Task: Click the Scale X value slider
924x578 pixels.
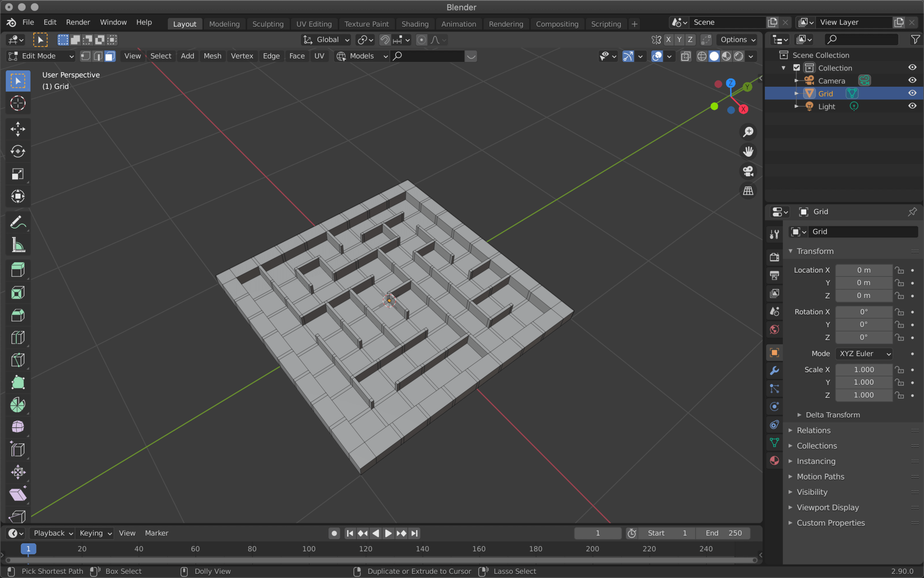Action: pyautogui.click(x=863, y=369)
